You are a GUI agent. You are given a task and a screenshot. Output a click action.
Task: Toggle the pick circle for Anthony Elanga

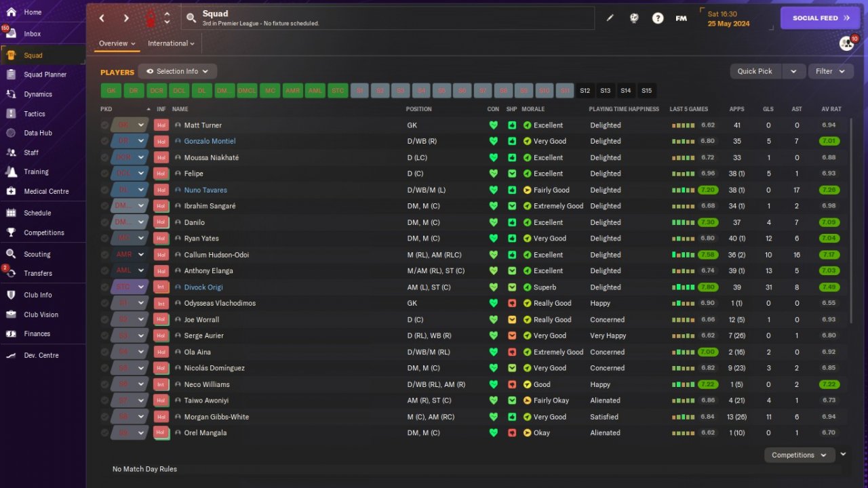pos(104,271)
